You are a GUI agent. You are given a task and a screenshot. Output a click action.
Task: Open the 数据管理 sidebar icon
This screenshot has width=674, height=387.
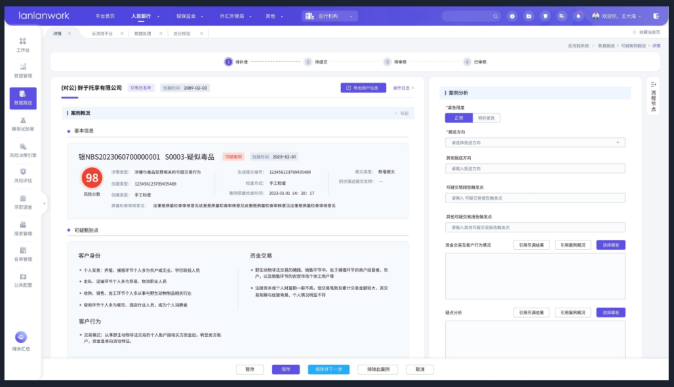[x=23, y=67]
